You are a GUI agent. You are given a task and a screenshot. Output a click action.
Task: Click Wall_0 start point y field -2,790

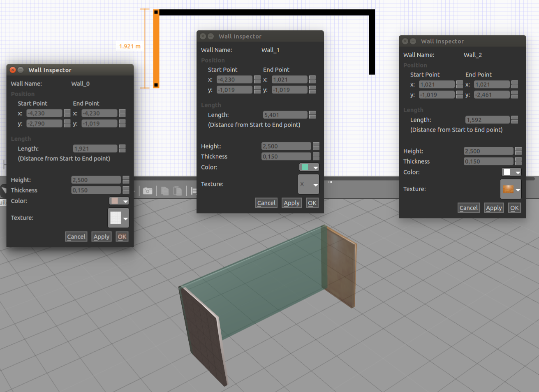44,123
